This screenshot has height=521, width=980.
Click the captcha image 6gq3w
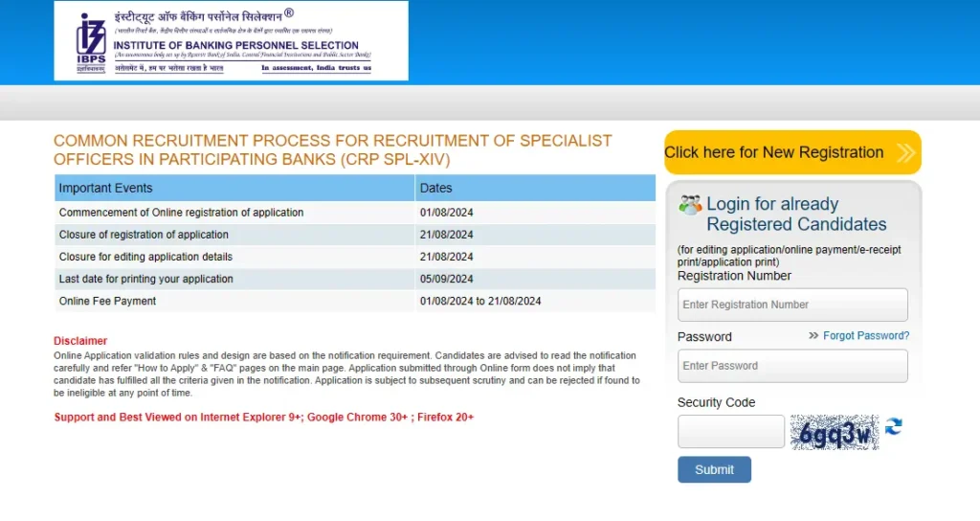tap(835, 432)
